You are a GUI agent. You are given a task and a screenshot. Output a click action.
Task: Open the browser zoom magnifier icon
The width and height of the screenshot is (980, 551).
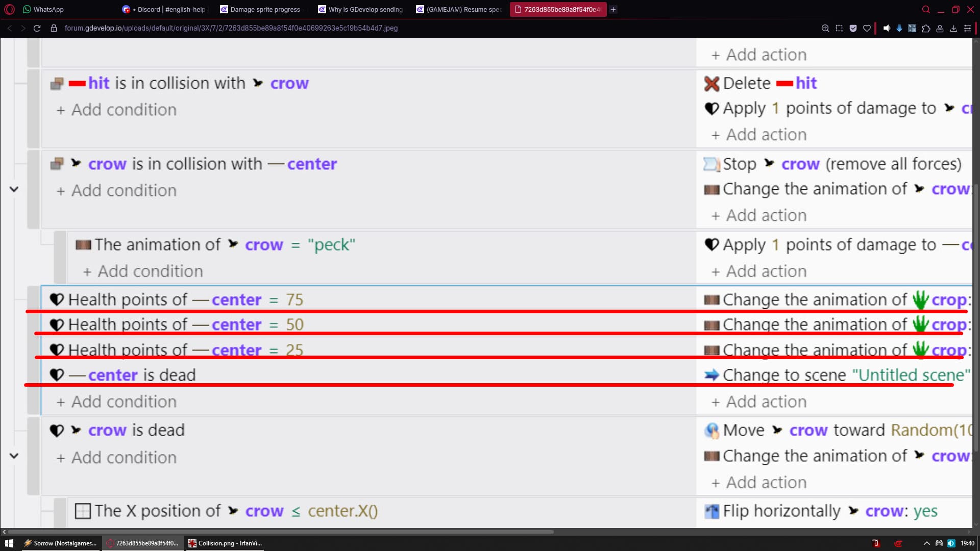pos(825,29)
